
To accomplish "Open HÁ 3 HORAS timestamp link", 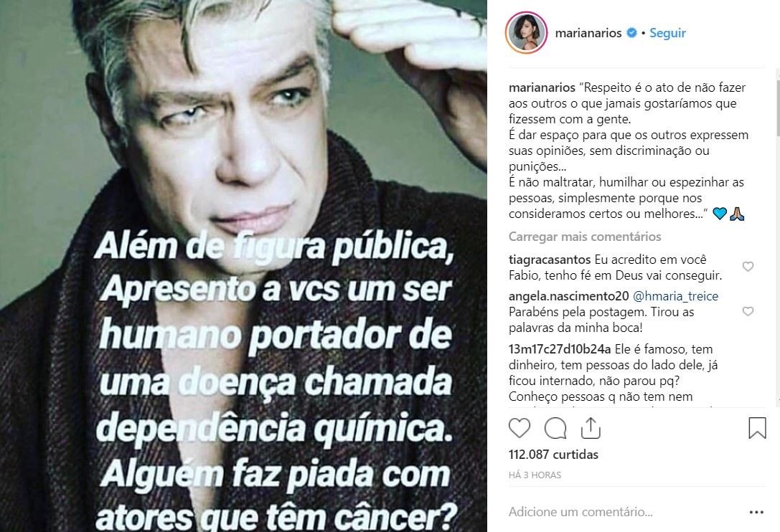I will [x=535, y=475].
